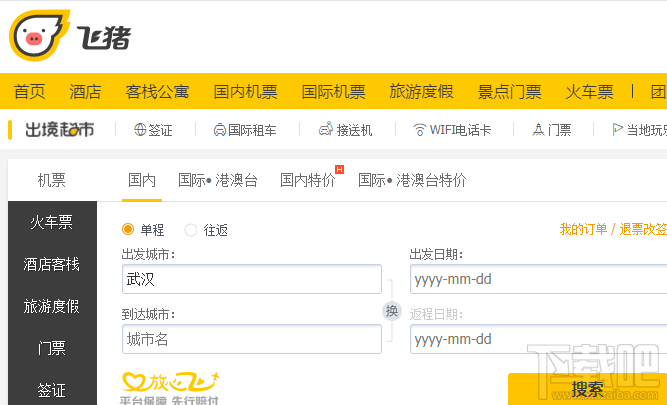Open the WIFI电话卡 text link
Screen dimensions: 667x405
(460, 130)
